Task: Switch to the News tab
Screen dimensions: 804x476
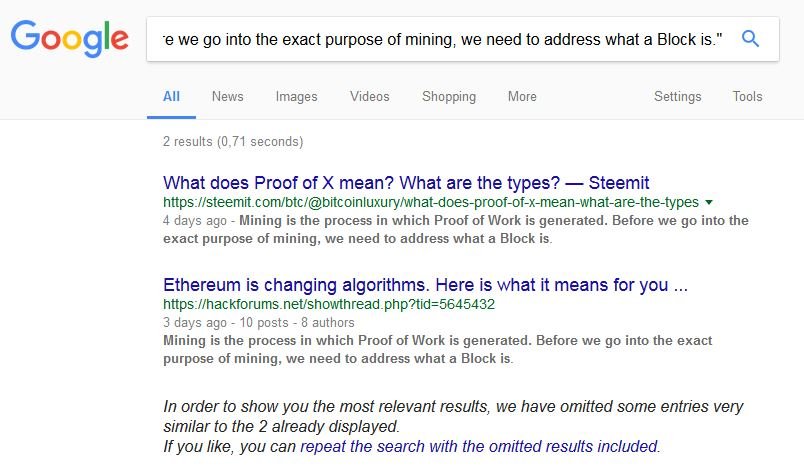Action: pyautogui.click(x=228, y=96)
